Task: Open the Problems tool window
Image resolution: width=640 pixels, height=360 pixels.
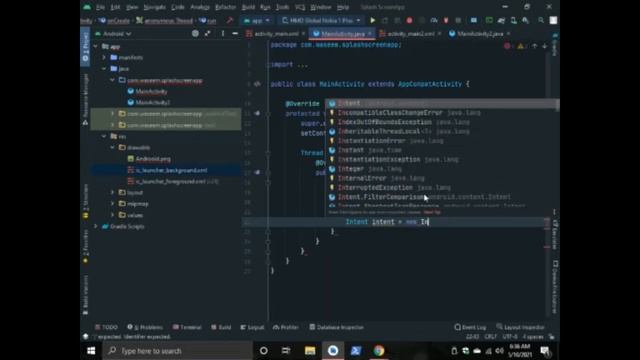Action: pyautogui.click(x=145, y=327)
